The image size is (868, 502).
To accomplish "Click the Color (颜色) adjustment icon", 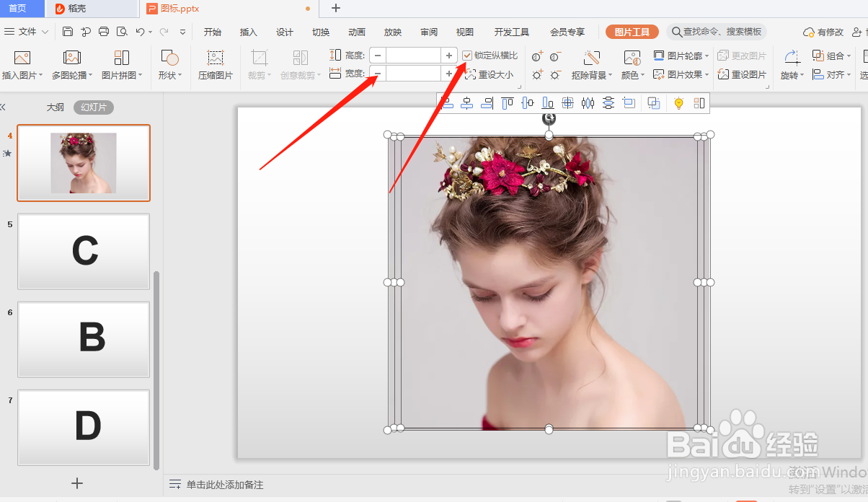I will pyautogui.click(x=632, y=58).
